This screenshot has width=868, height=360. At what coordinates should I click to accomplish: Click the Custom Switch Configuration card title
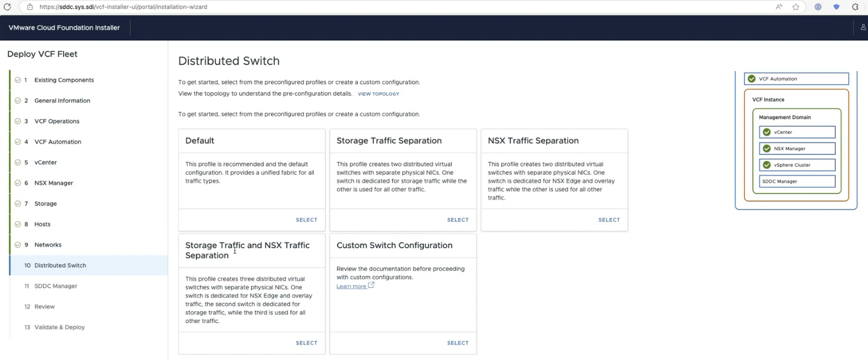tap(395, 245)
